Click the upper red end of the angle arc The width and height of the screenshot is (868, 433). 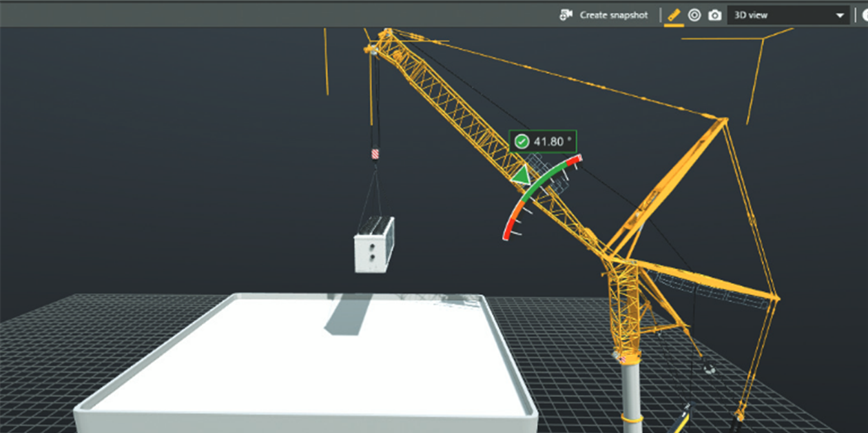574,161
